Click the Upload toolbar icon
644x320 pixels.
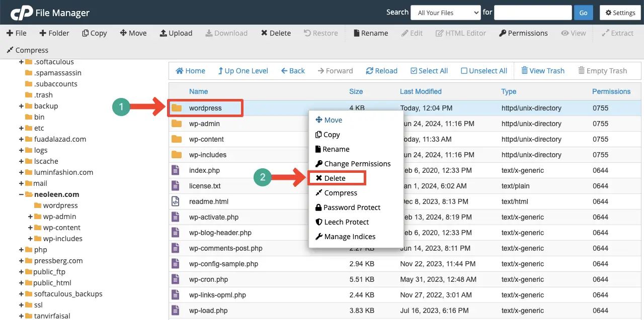pyautogui.click(x=164, y=33)
